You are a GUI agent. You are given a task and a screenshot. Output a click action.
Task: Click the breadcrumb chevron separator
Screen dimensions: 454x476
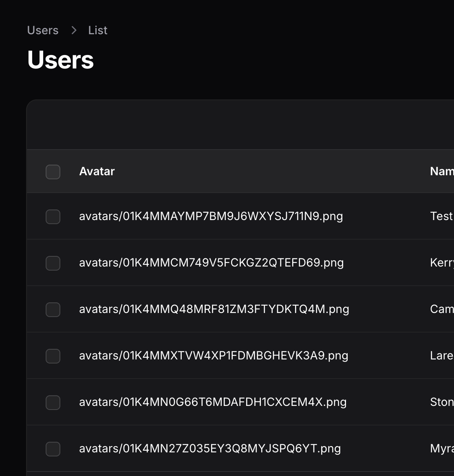[74, 31]
